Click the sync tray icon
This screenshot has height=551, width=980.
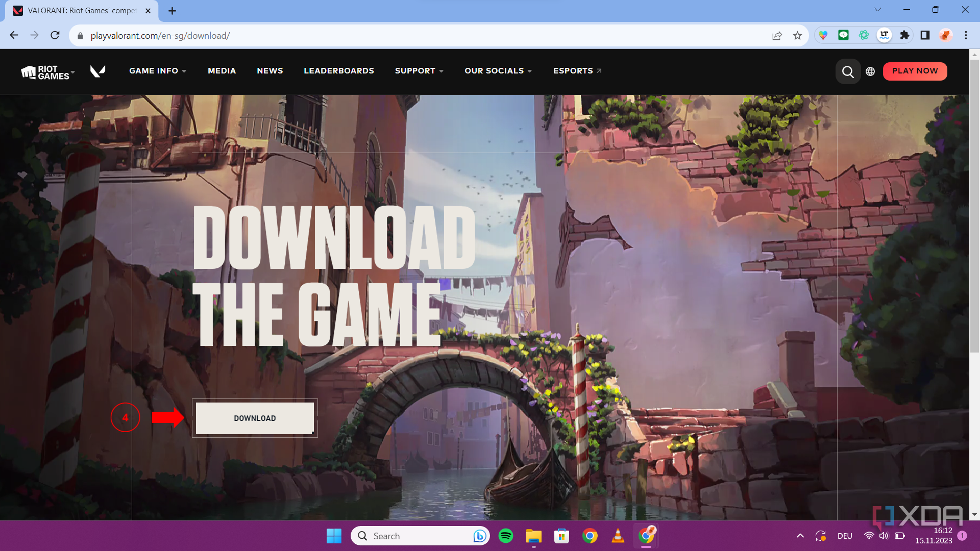[x=821, y=536]
